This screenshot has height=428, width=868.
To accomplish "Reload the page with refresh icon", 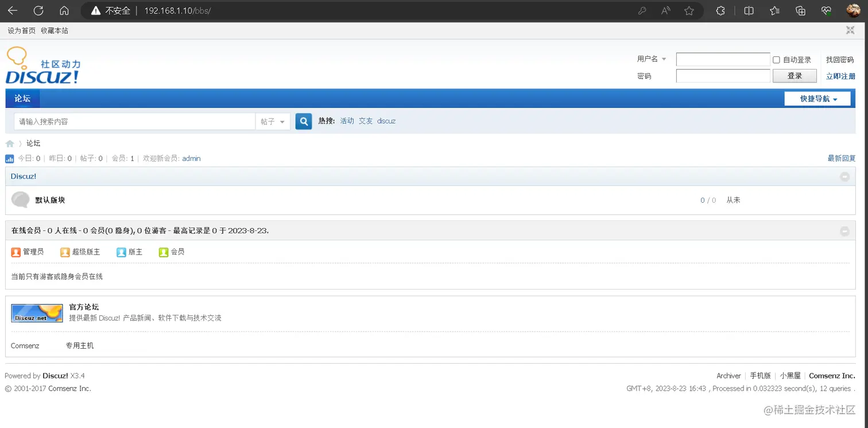I will [x=38, y=11].
